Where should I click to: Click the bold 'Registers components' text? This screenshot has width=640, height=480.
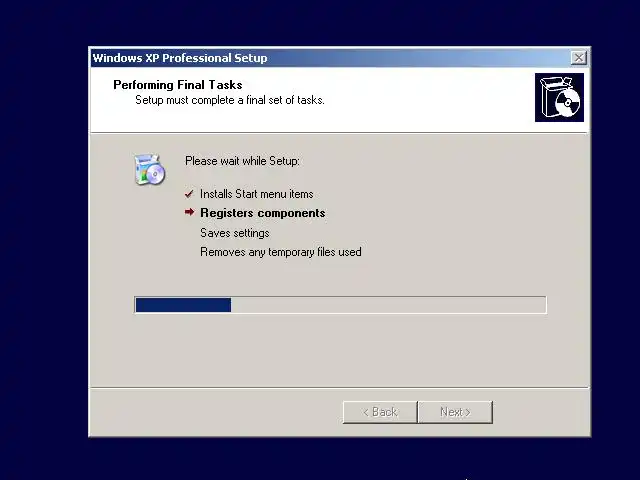point(263,213)
